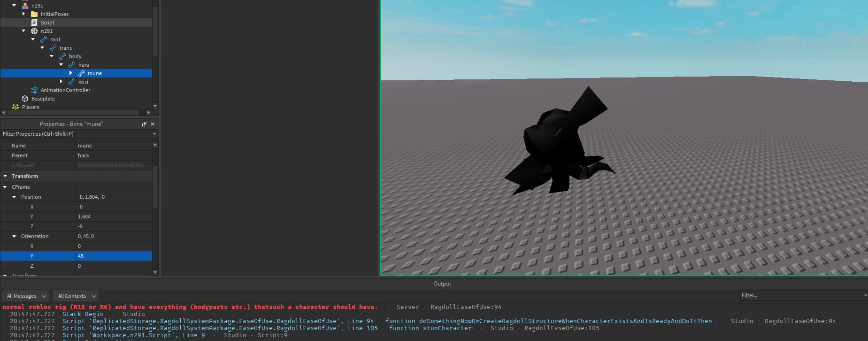Collapse the root bone node
This screenshot has width=868, height=341.
point(33,39)
